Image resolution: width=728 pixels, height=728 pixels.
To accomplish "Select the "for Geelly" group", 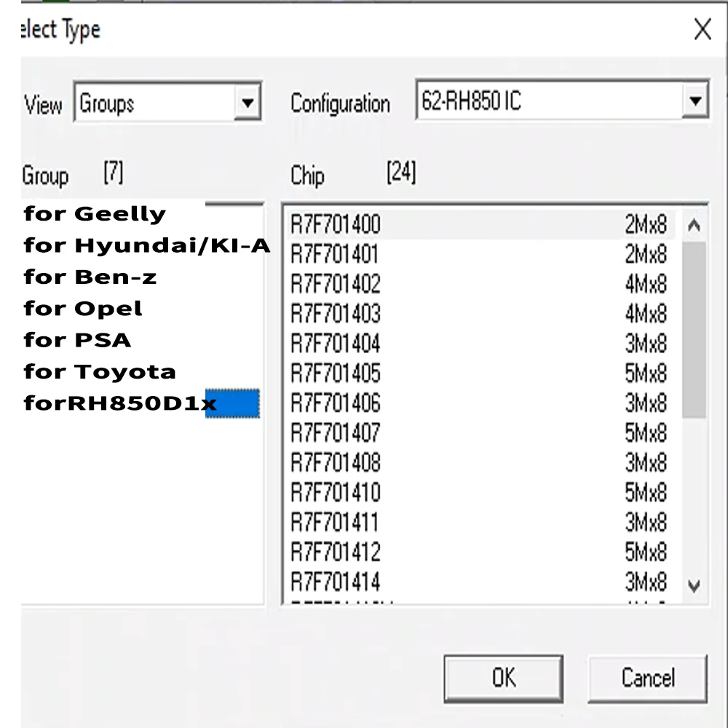I will click(95, 213).
